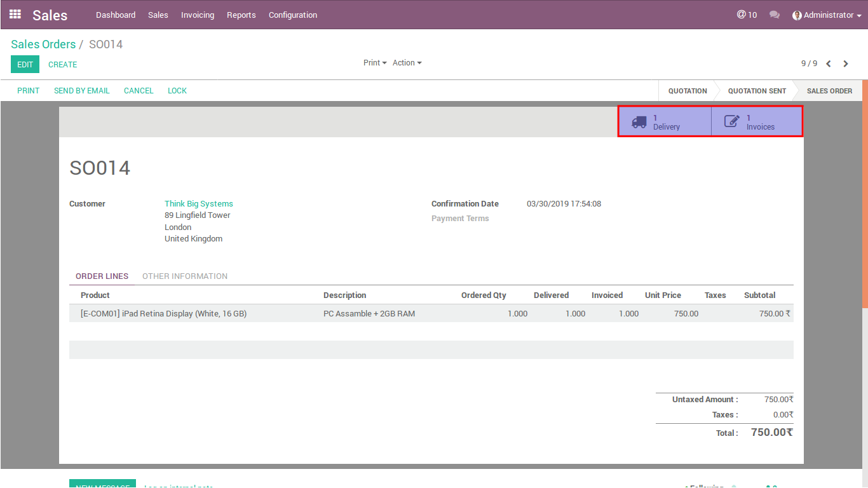The width and height of the screenshot is (868, 488).
Task: Go to previous record arrow
Action: coord(829,64)
